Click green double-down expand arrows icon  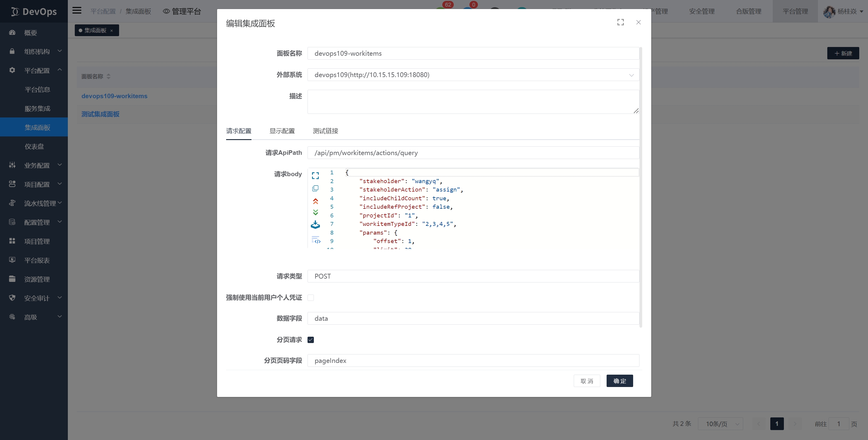[x=315, y=212]
